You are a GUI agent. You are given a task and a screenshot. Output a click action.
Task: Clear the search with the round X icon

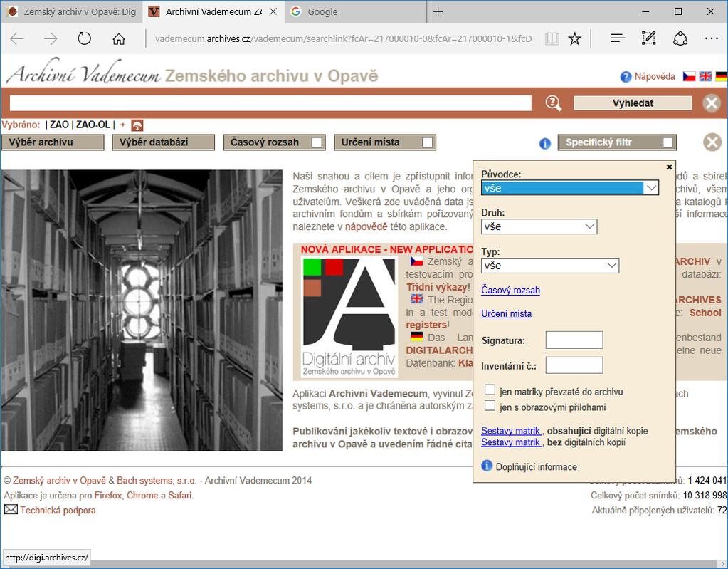pyautogui.click(x=712, y=103)
